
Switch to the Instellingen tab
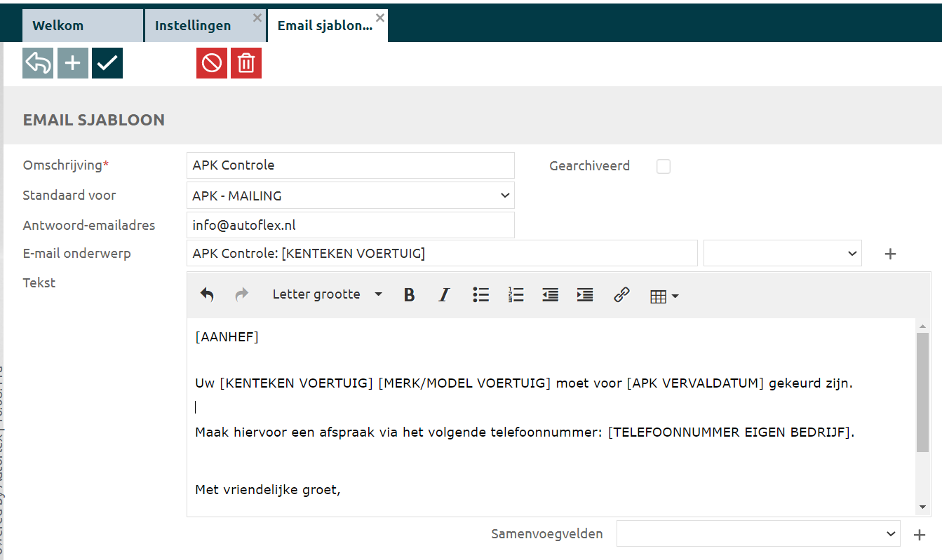click(x=193, y=26)
